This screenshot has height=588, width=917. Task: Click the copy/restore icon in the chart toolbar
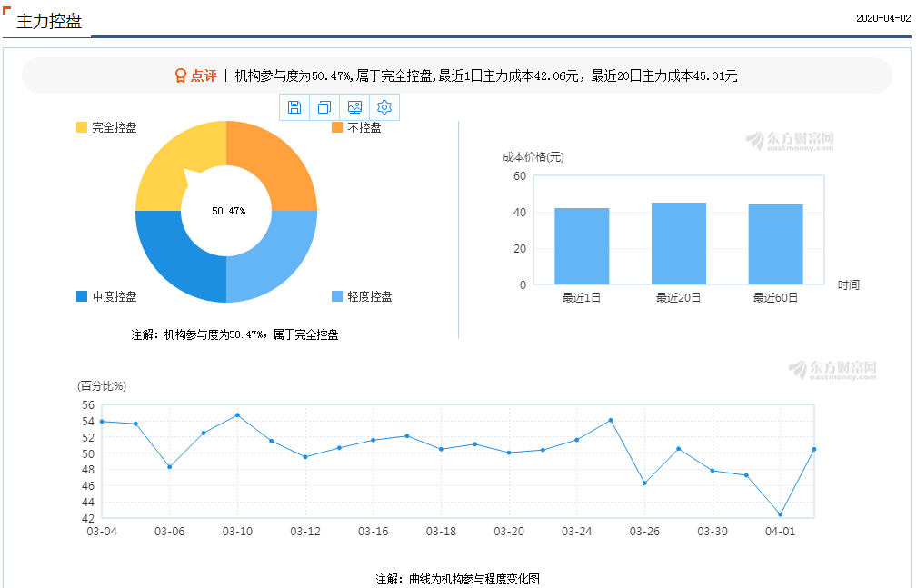(x=324, y=107)
